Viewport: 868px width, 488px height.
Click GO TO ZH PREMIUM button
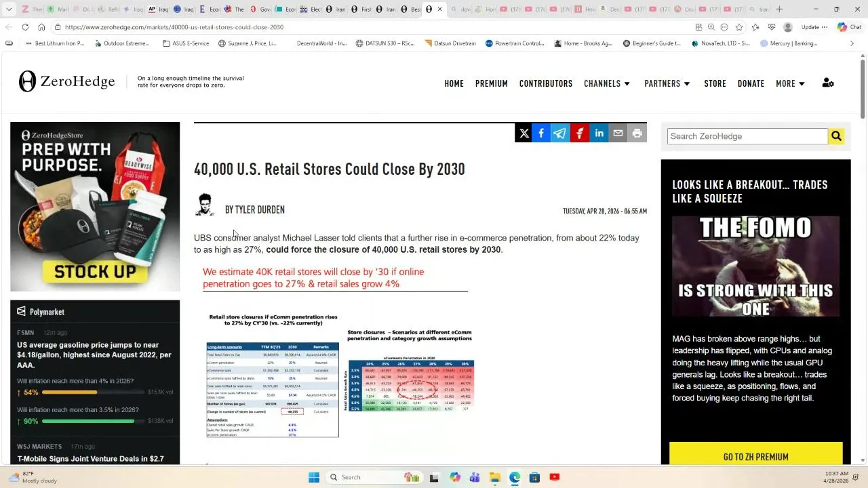[755, 456]
